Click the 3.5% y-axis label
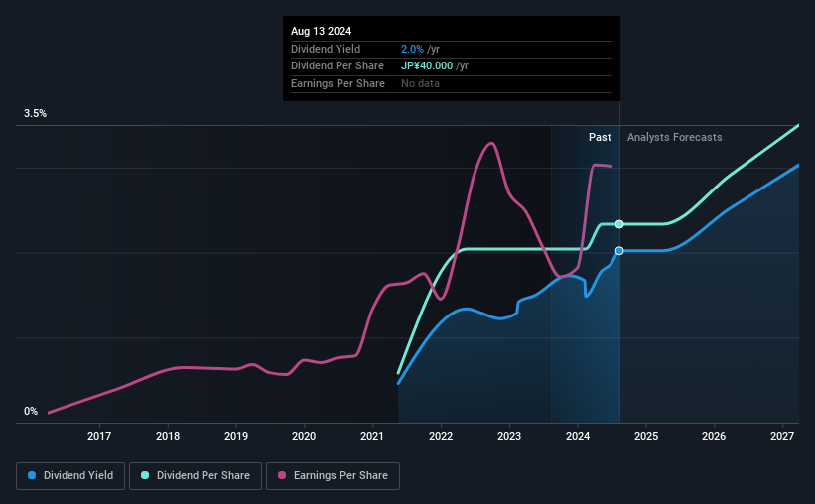This screenshot has height=504, width=815. [35, 113]
